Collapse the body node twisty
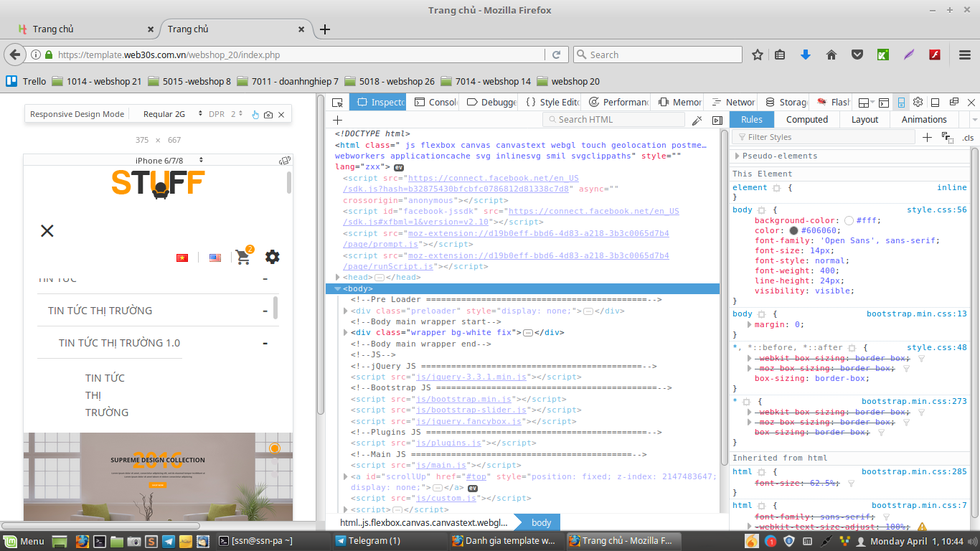The height and width of the screenshot is (551, 980). pos(338,288)
